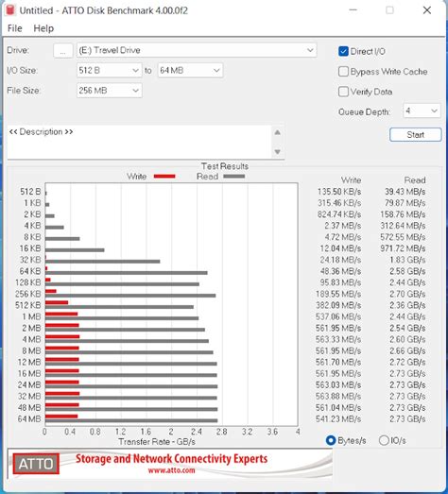
Task: Click the description scroll down arrow
Action: click(278, 152)
